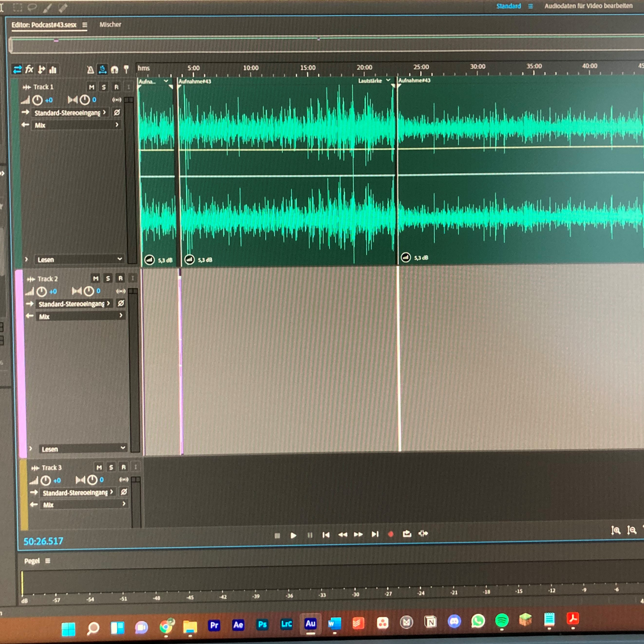Screen dimensions: 644x644
Task: Toggle skip selection button
Action: point(423,533)
